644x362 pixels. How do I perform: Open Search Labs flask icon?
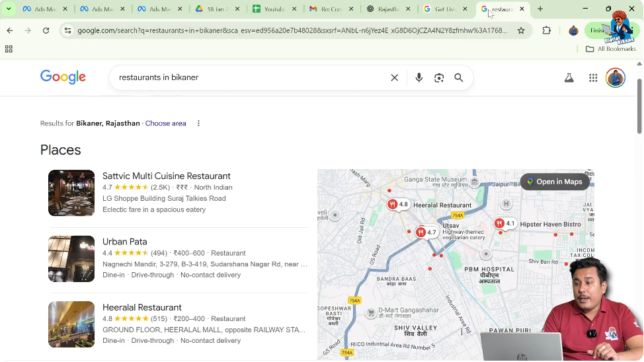click(x=569, y=77)
